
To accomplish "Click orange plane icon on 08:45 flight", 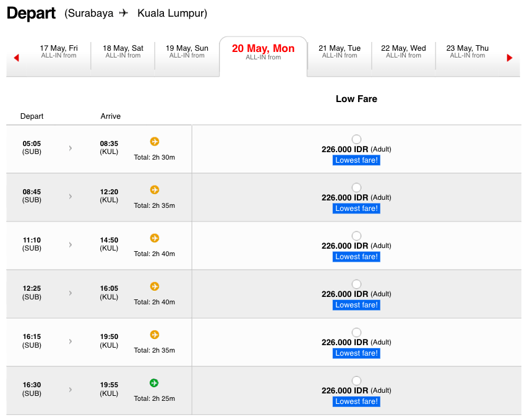I will [155, 190].
